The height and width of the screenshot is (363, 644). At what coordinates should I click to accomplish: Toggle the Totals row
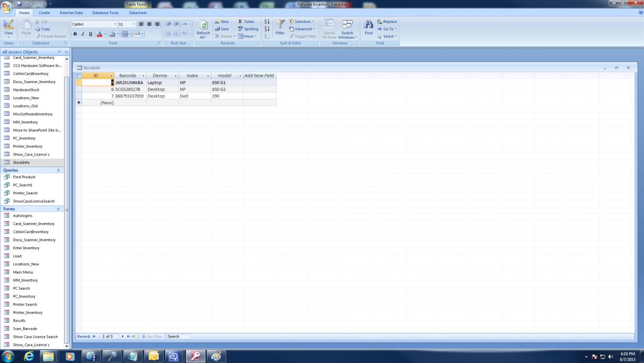(x=246, y=22)
